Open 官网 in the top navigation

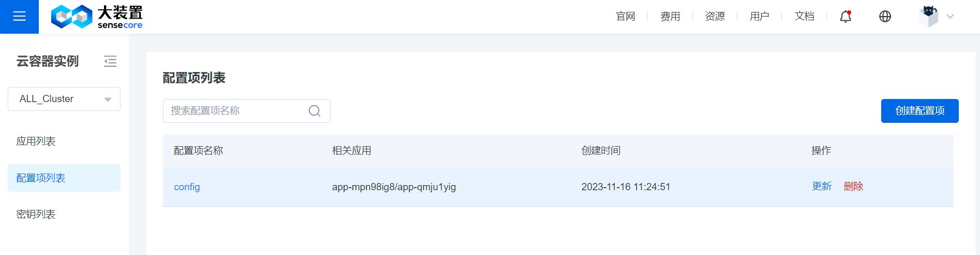626,17
